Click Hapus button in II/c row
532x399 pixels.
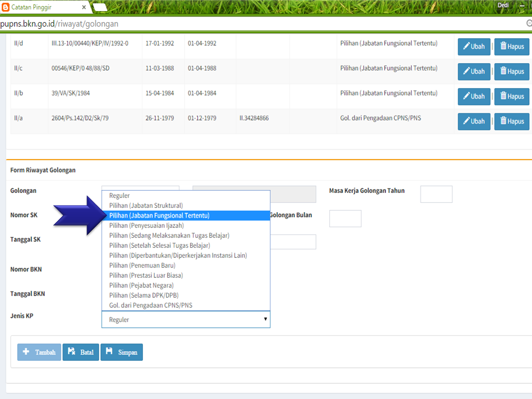tap(511, 71)
